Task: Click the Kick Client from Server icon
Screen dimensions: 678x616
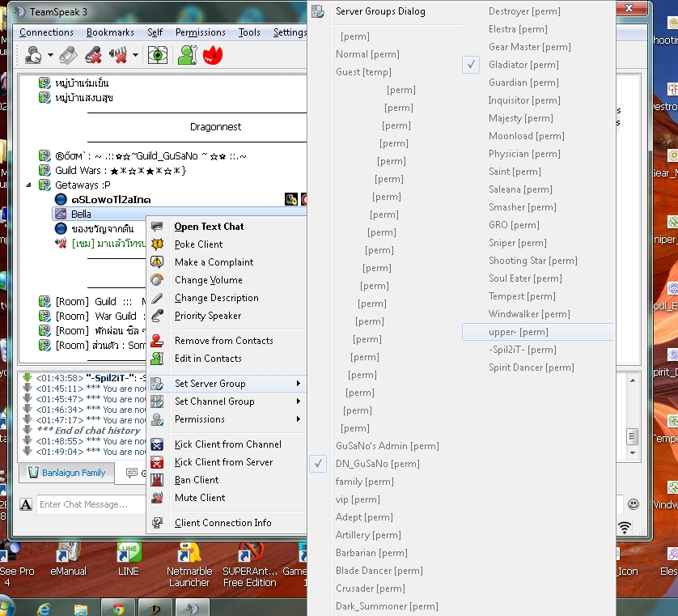Action: click(157, 462)
